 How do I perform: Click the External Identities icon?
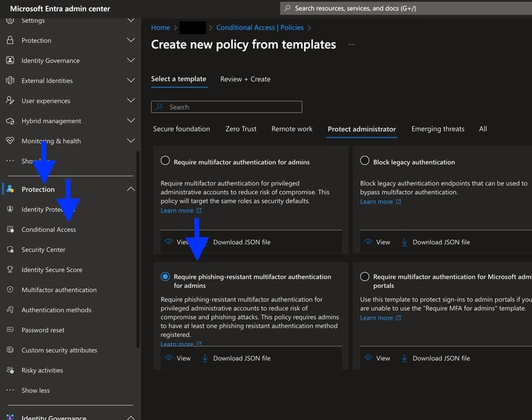click(10, 80)
